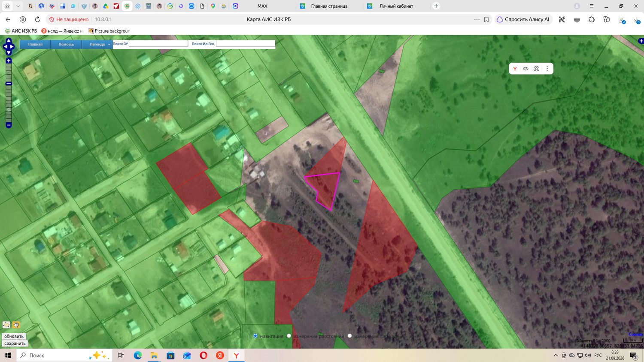
Task: Expand the layer panel plus at the map's right edge
Action: pyautogui.click(x=641, y=41)
